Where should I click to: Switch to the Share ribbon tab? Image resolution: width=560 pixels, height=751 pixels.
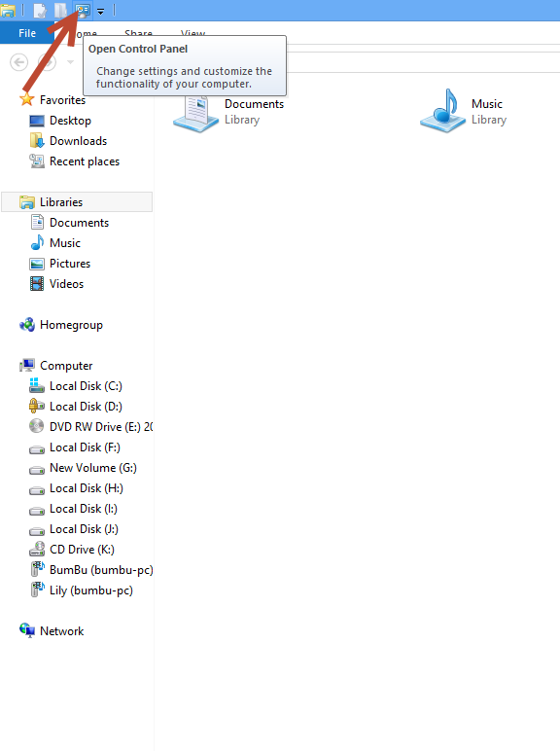[138, 33]
